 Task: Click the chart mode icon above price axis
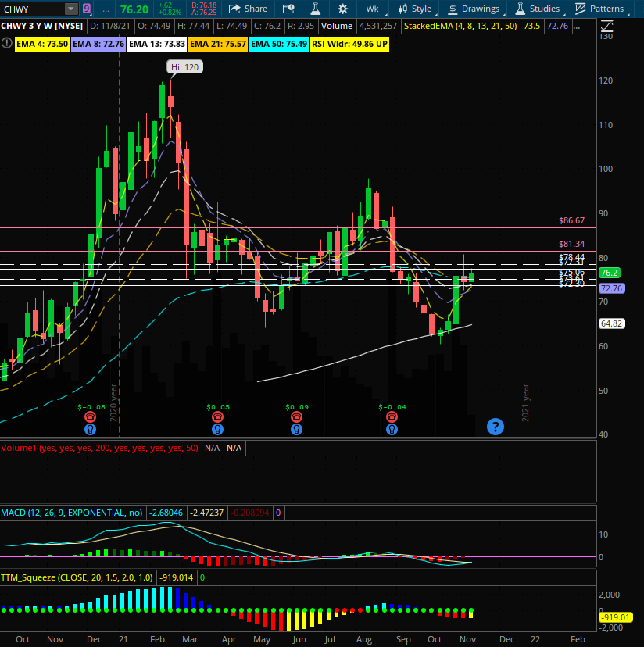[x=606, y=27]
